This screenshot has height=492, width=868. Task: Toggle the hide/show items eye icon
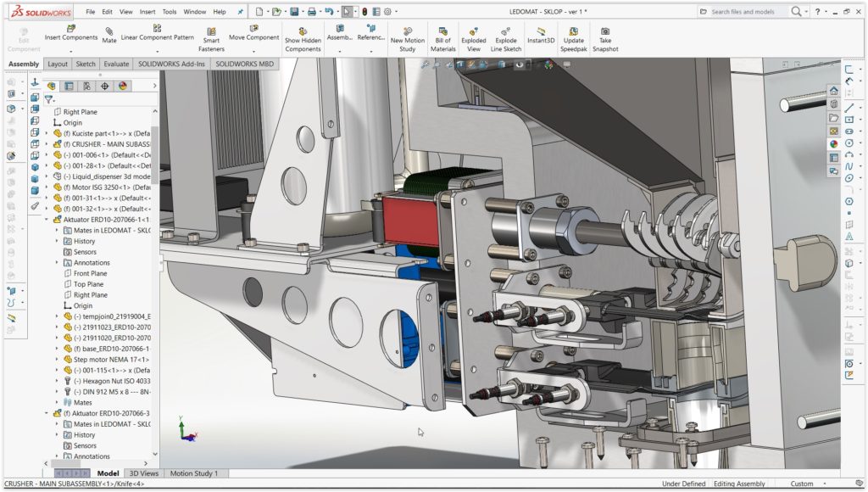coord(520,64)
